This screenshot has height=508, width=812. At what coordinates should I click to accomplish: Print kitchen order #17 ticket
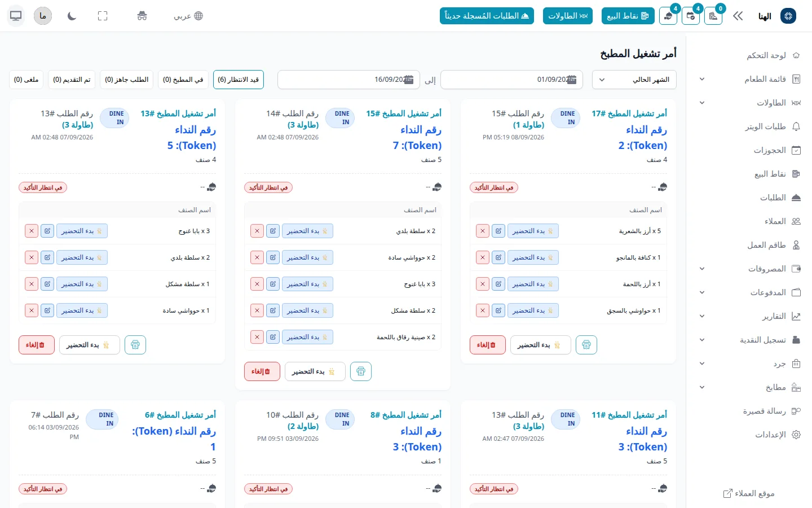pos(586,345)
